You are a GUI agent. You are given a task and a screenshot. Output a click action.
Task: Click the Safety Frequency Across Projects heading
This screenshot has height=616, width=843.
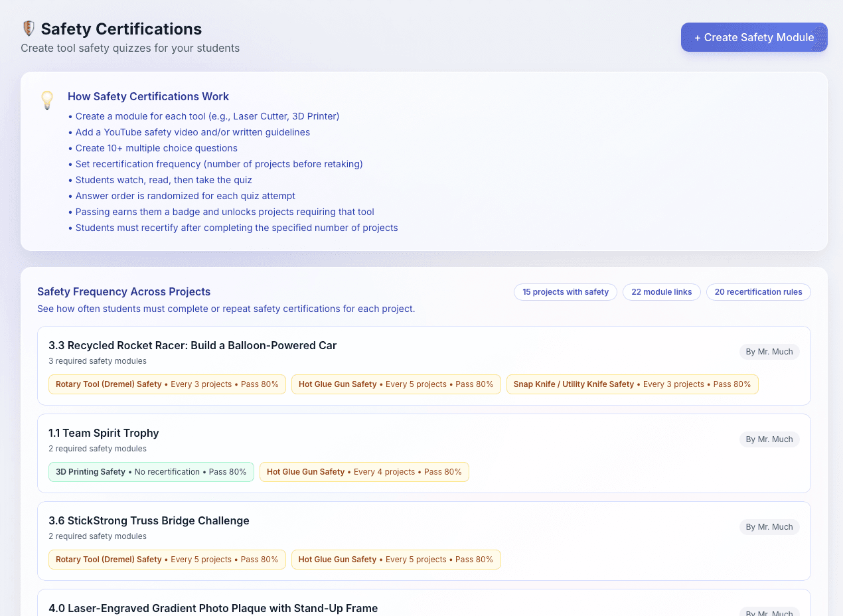click(123, 291)
